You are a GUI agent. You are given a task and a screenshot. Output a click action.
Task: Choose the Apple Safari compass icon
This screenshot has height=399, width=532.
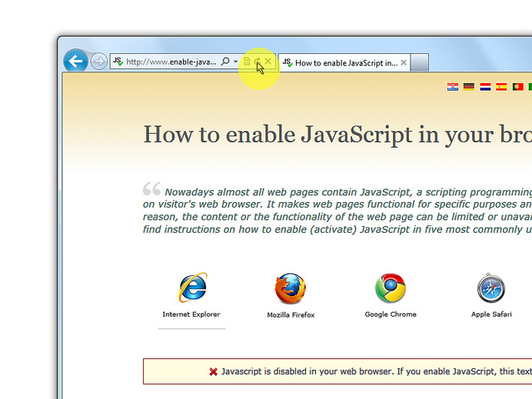[491, 288]
